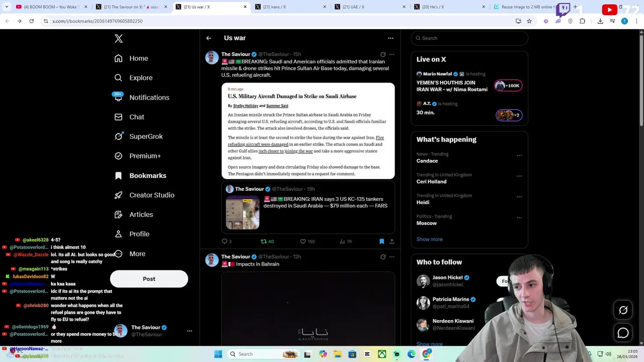Open browser downloads icon
Viewport: 644px width, 362px height.
coord(600,21)
